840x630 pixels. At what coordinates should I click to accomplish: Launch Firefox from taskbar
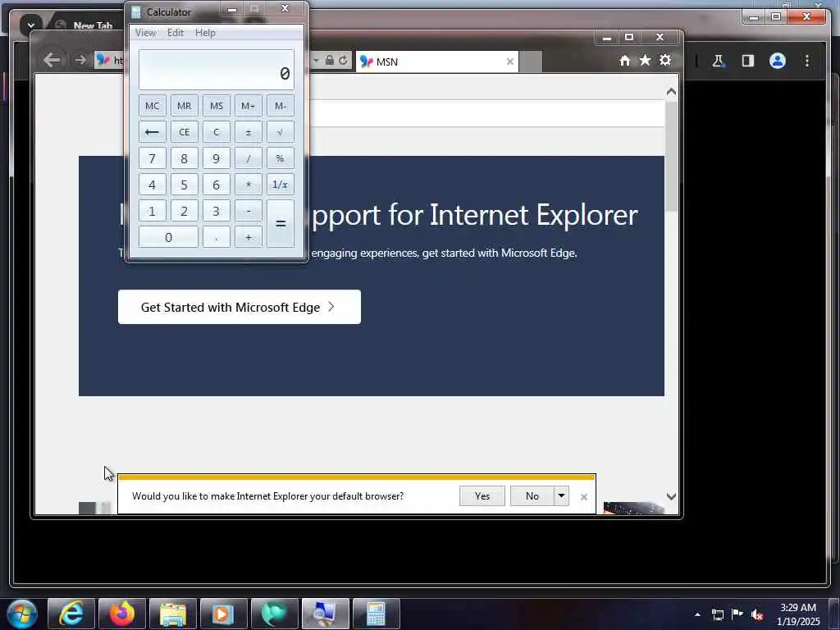(x=122, y=614)
